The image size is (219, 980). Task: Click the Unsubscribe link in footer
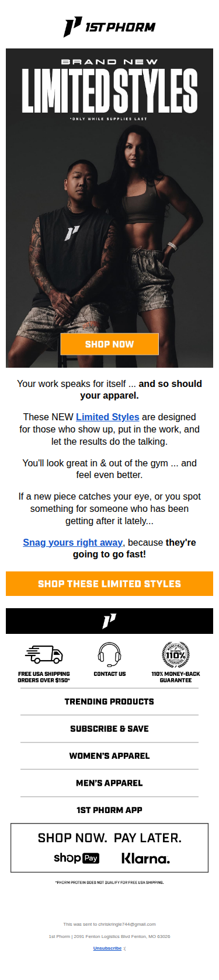107,948
